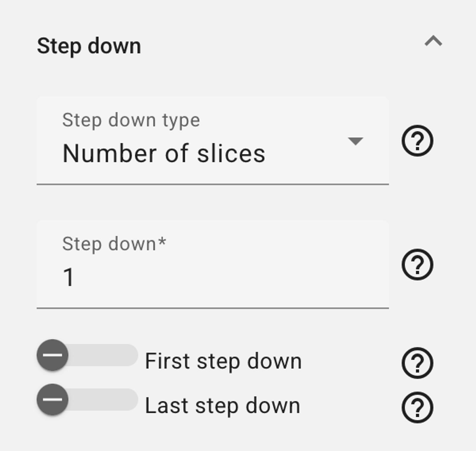Click the First step down switch track

pos(113,355)
